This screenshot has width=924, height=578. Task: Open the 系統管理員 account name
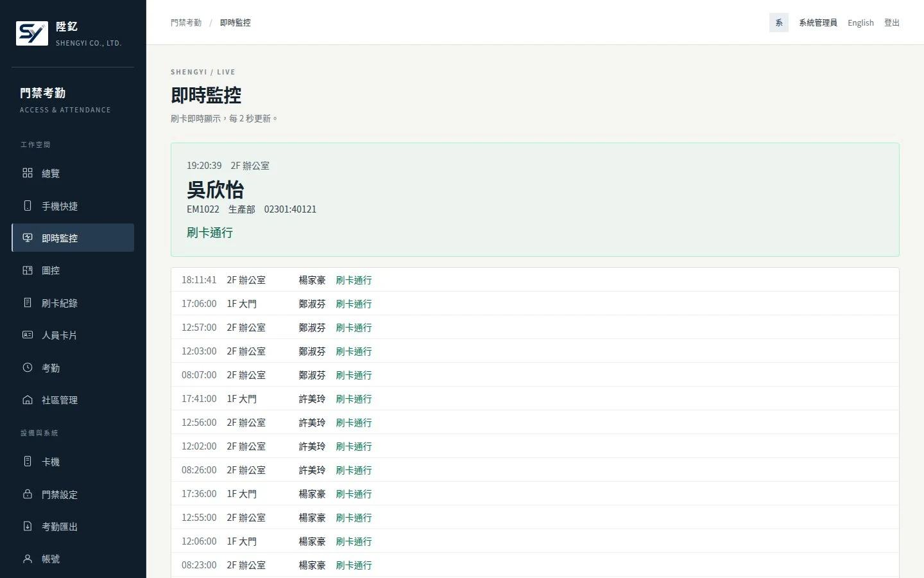[x=818, y=22]
